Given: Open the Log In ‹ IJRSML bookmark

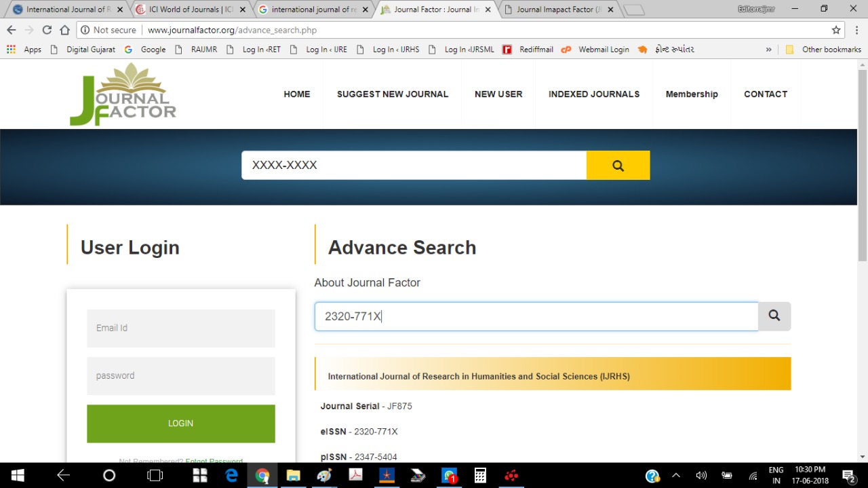Looking at the screenshot, I should coord(461,50).
